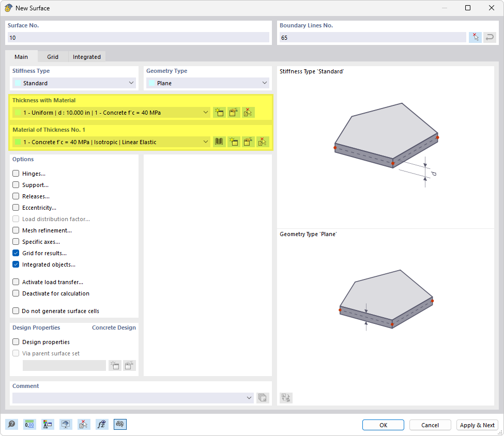Click the Stiffness Type 'Standard' preview image
Screen dimensions: 504x436
tap(386, 145)
